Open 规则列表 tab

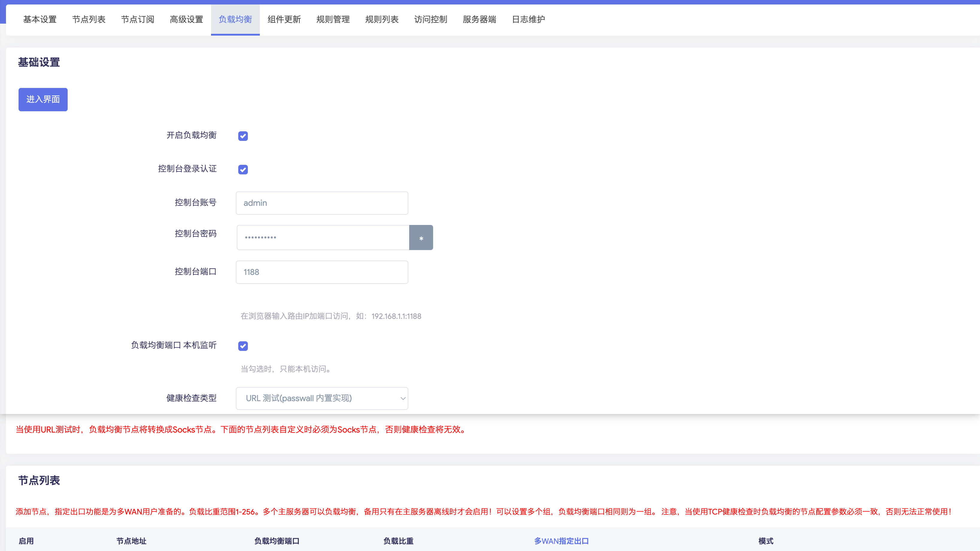pyautogui.click(x=382, y=19)
